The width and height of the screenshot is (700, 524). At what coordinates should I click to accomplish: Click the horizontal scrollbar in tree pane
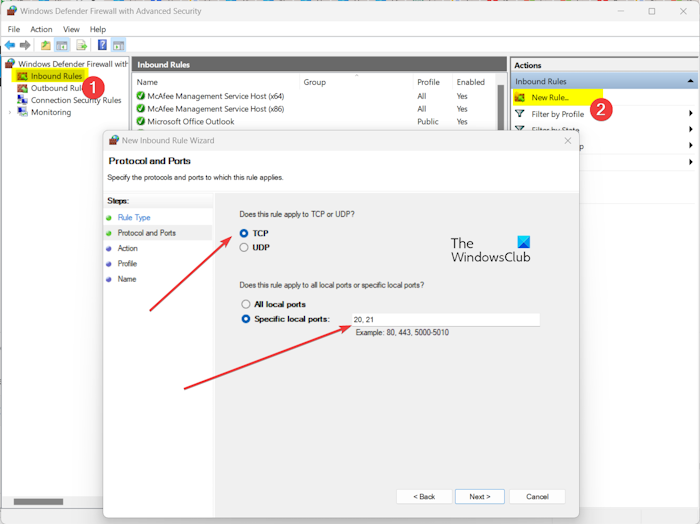[38, 502]
